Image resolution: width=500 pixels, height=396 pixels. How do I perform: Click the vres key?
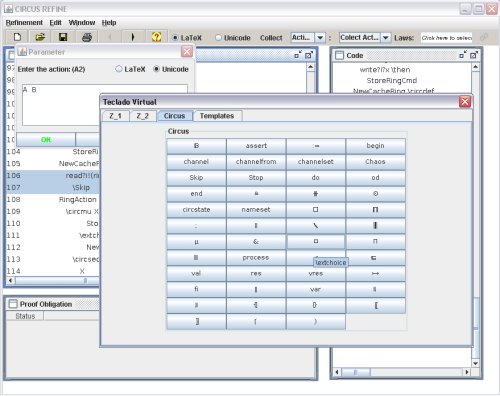(x=316, y=274)
